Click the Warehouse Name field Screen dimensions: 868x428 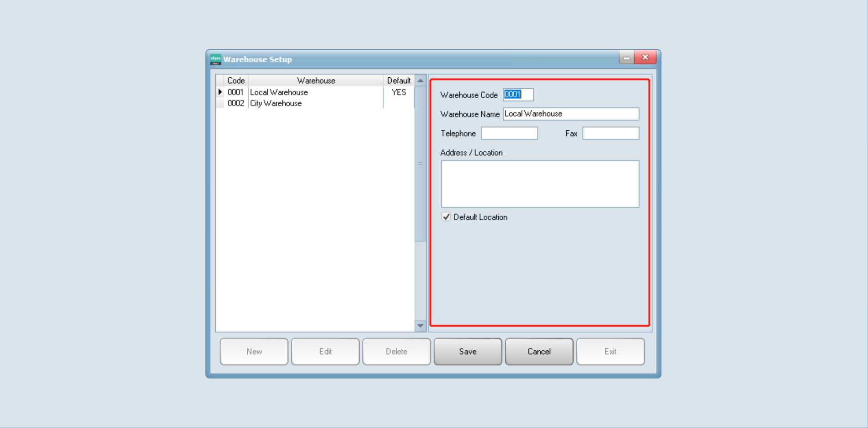570,113
